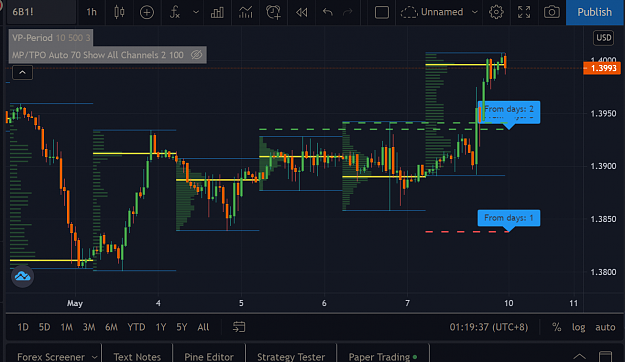Create an alert with the clock icon

273,12
